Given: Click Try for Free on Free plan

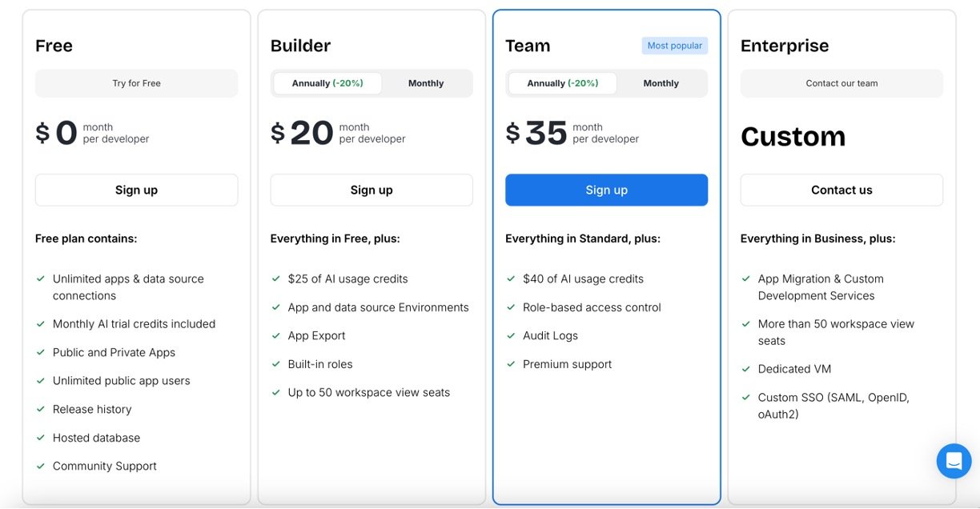Looking at the screenshot, I should tap(136, 83).
